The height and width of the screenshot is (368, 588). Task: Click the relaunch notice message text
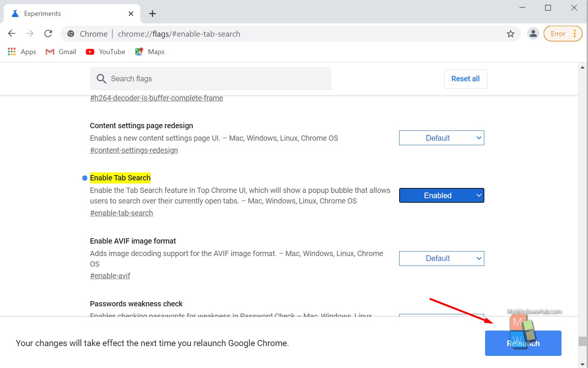(152, 343)
